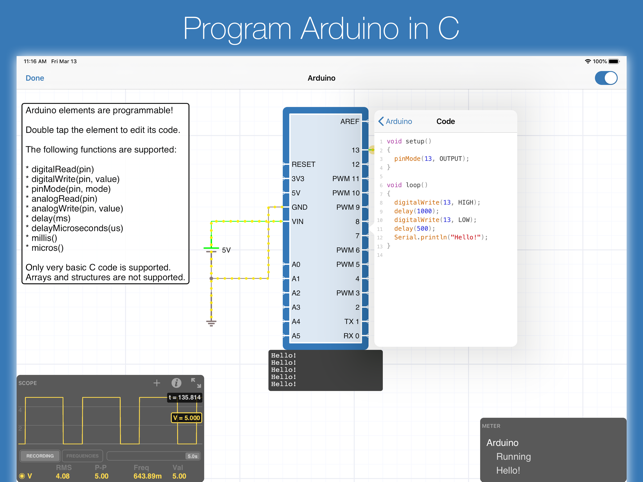Adjust the scope time window slider
Image resolution: width=643 pixels, height=482 pixels.
[153, 456]
